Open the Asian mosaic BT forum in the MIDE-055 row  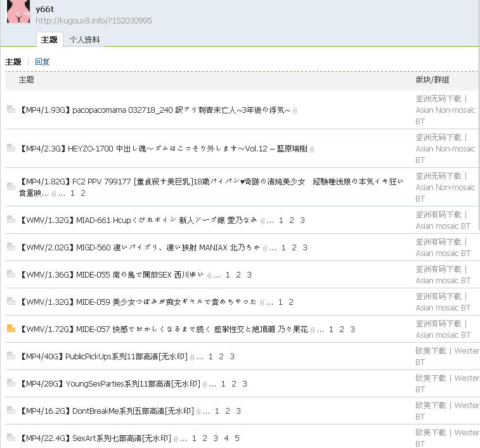coord(443,274)
